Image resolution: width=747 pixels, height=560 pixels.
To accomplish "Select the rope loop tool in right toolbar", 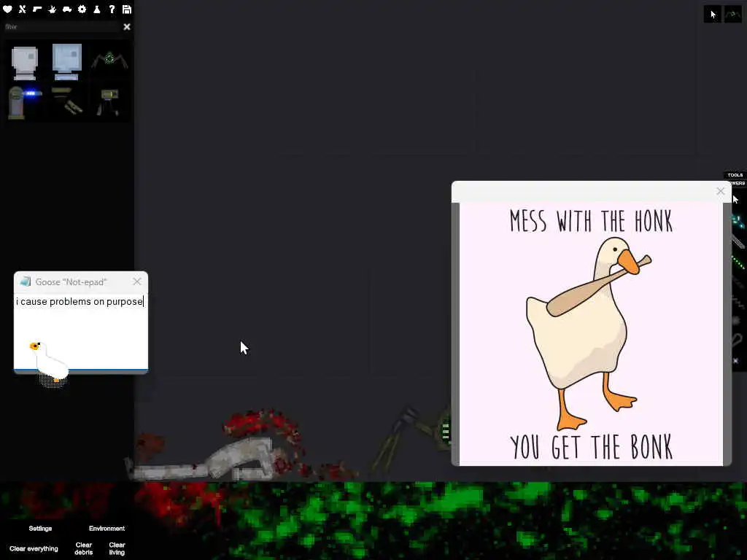I will [x=737, y=340].
